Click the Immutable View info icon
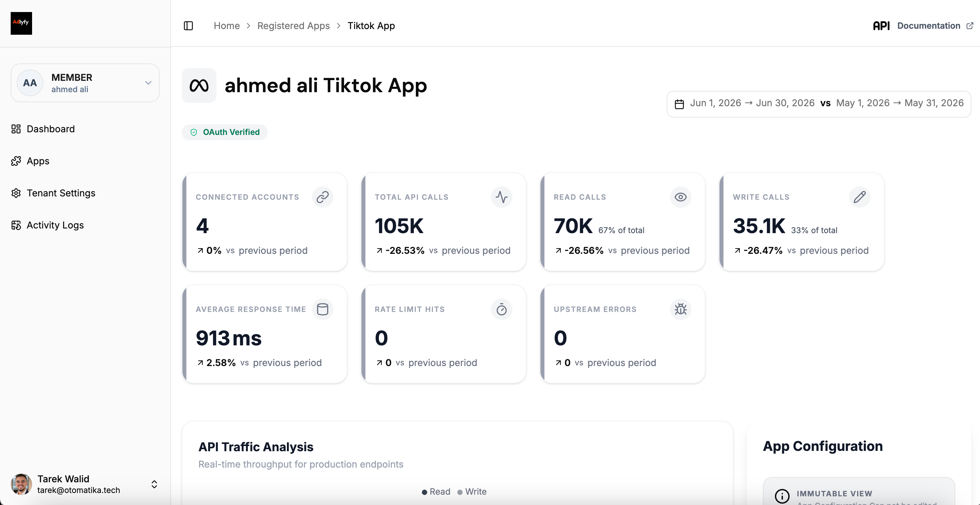 point(782,496)
